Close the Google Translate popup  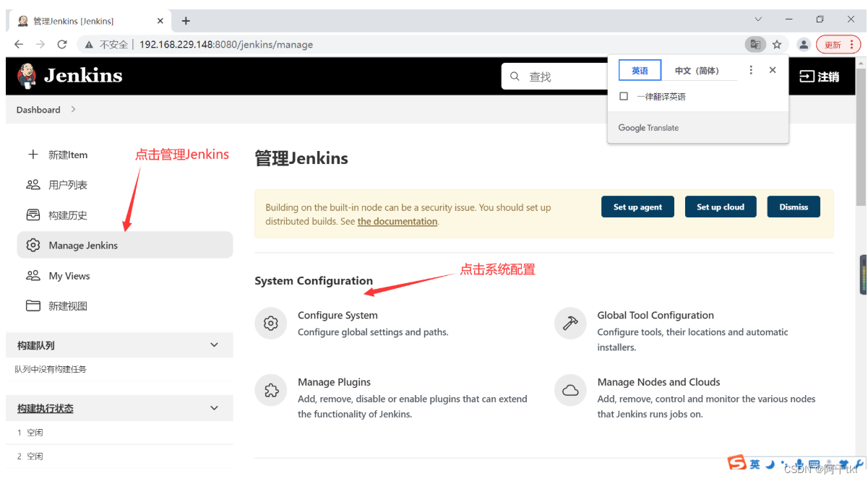(x=773, y=70)
